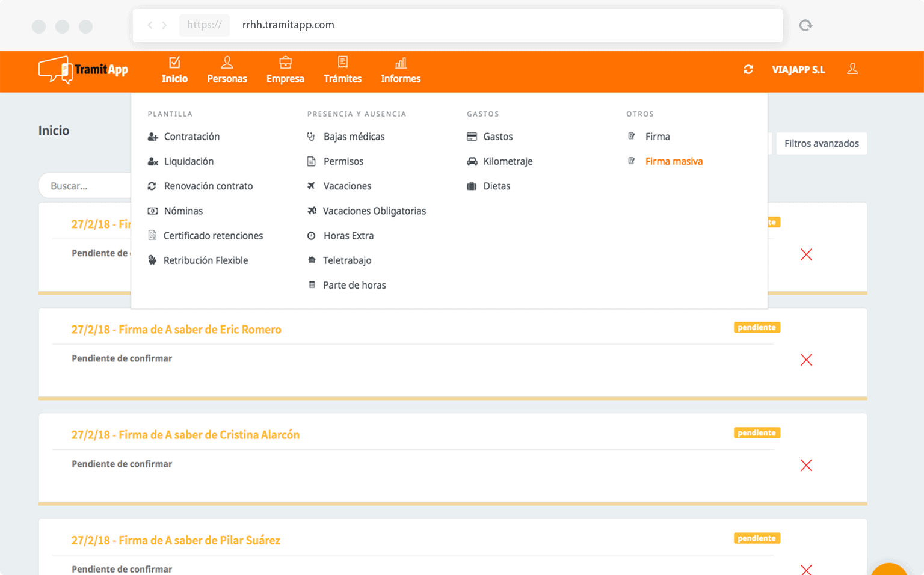Click Pendiente de confirmar under Cristina Alarcón
Screen dimensions: 924x575
[x=122, y=464]
